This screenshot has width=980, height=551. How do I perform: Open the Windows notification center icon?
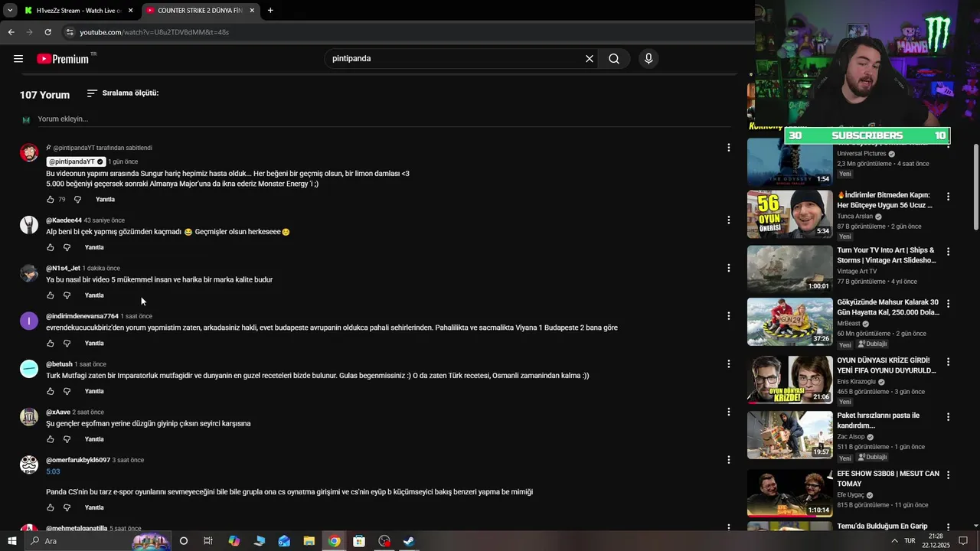(963, 541)
